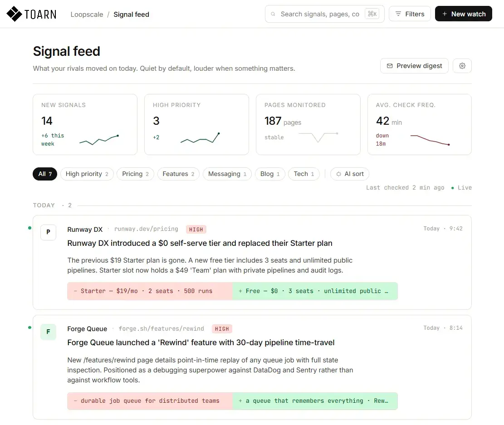
Task: Toggle the AI sort option
Action: (350, 174)
